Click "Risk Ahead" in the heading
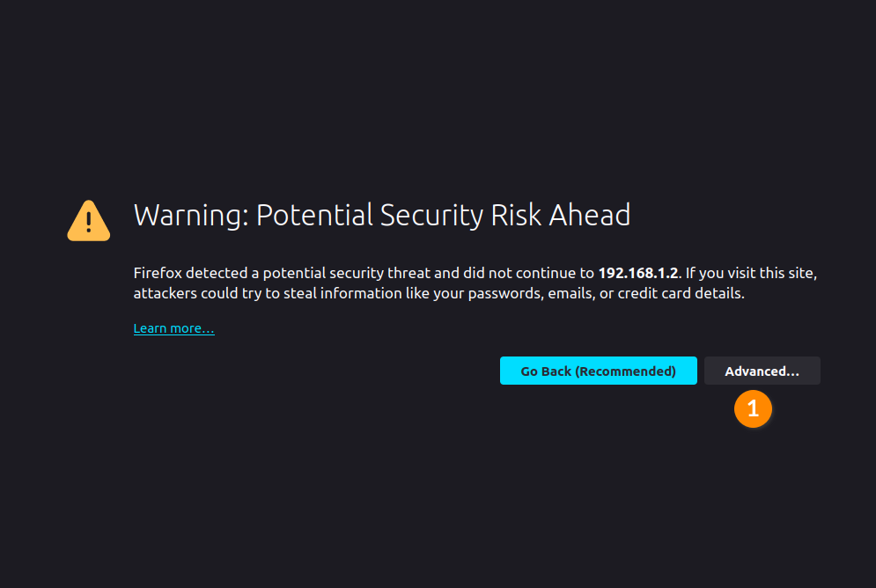Screen dimensions: 876x588 pos(560,216)
